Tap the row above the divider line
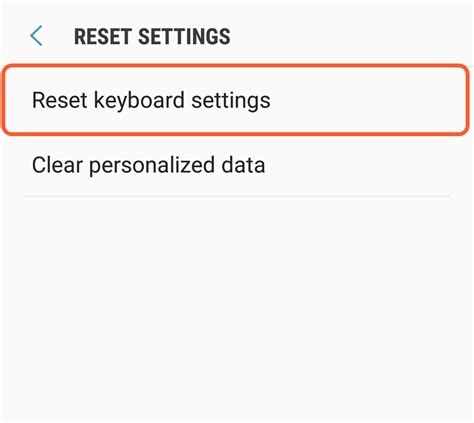 237,165
